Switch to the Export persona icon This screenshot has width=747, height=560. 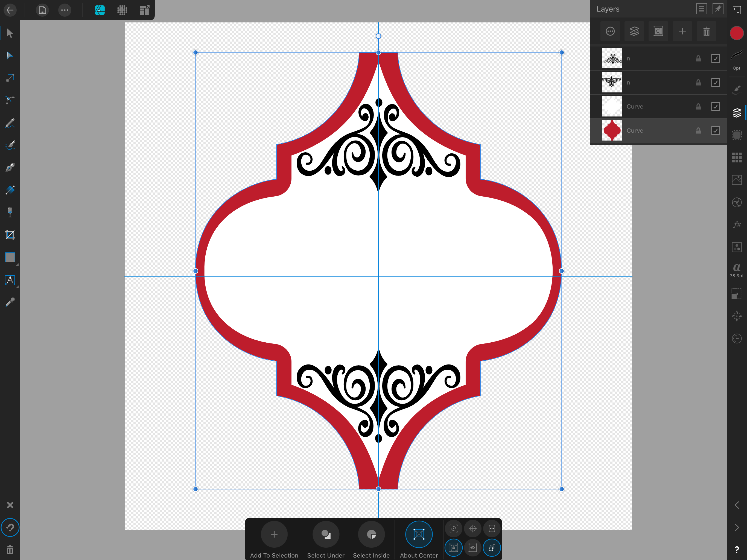145,10
